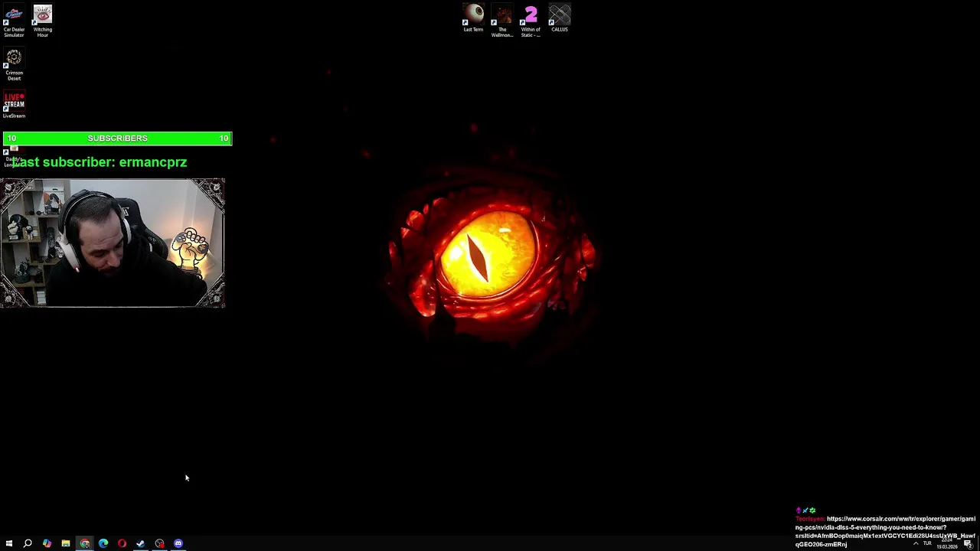Open the taskbar clock and date

click(x=947, y=543)
